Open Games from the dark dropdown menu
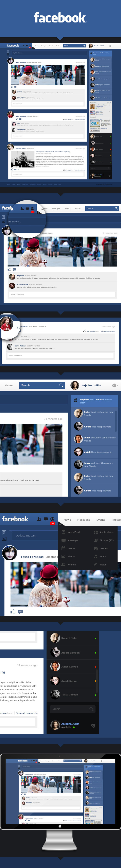 pyautogui.click(x=104, y=548)
